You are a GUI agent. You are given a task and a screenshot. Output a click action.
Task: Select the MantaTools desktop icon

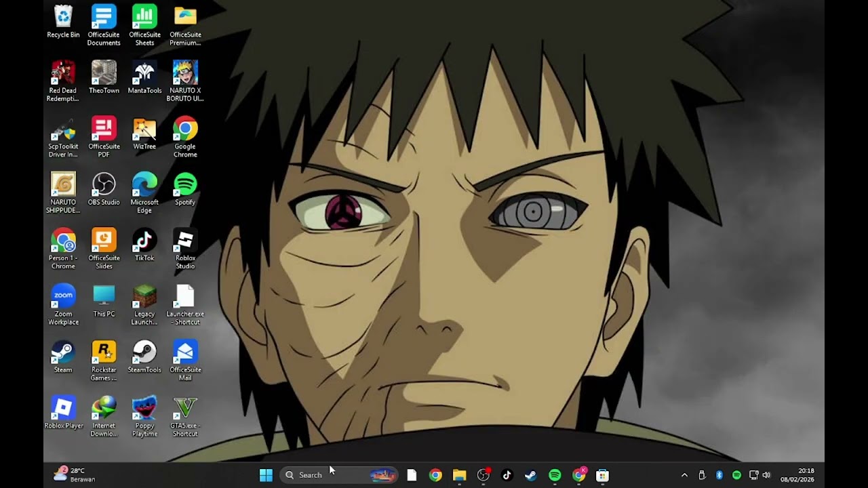tap(144, 77)
